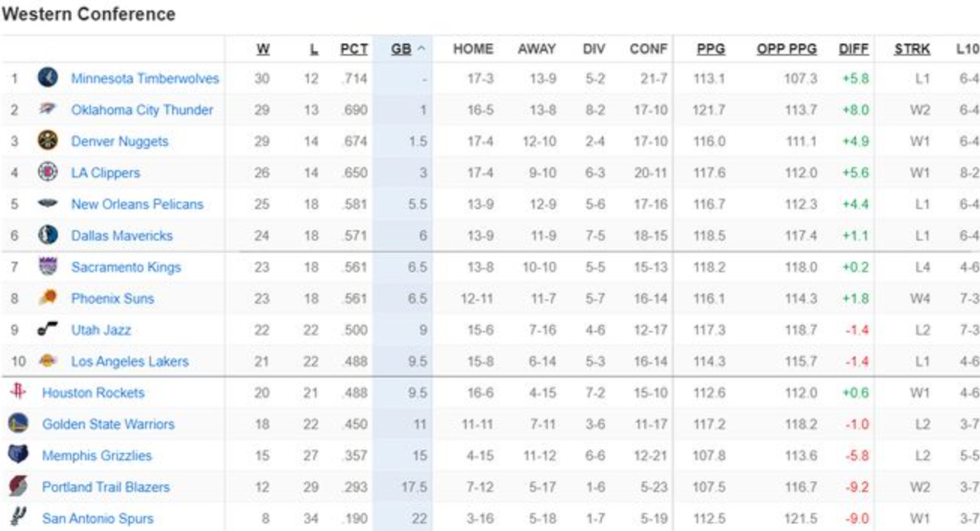Toggle sort direction on GB column
980x531 pixels.
408,50
